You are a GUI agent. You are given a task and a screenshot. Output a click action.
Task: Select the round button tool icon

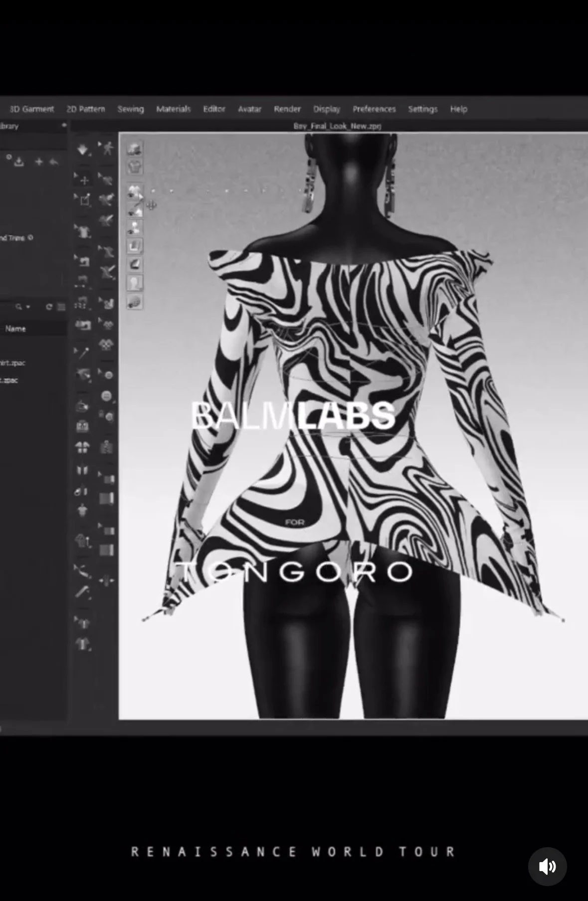tap(107, 396)
